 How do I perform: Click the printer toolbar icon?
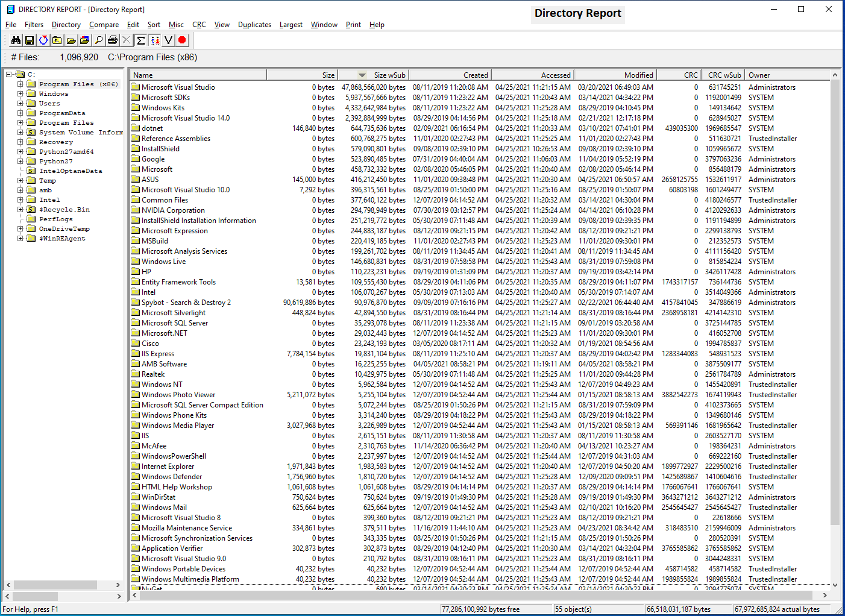click(113, 40)
